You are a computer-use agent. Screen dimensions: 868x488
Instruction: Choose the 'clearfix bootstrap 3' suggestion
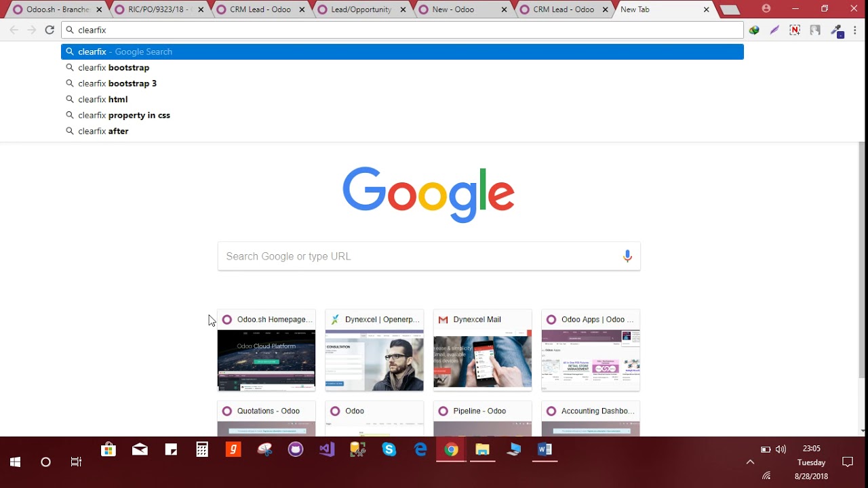[402, 83]
